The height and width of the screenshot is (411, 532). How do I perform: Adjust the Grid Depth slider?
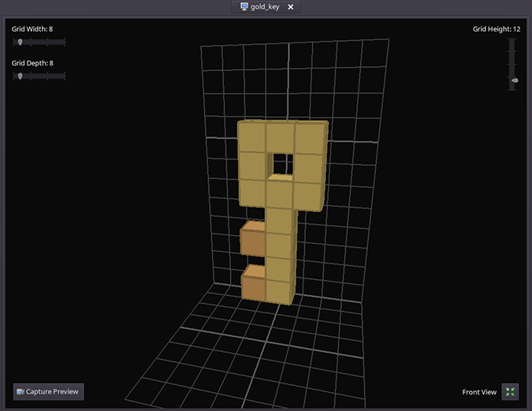[x=39, y=76]
